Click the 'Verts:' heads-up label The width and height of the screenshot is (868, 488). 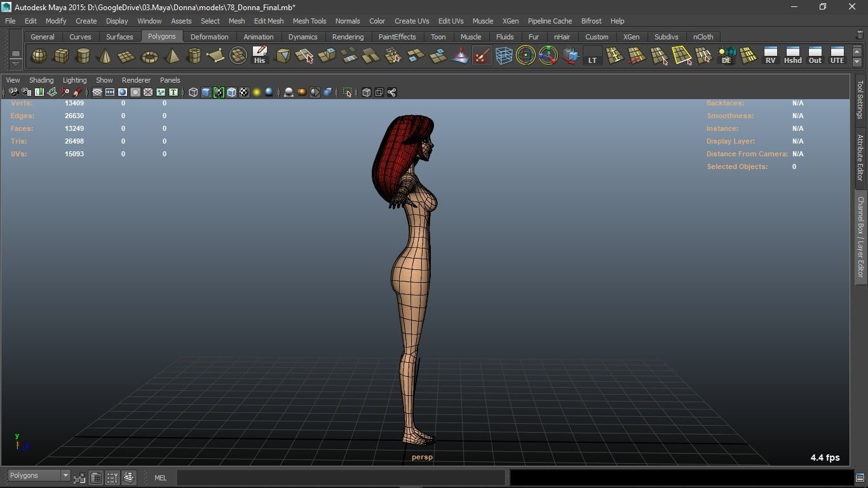(22, 103)
